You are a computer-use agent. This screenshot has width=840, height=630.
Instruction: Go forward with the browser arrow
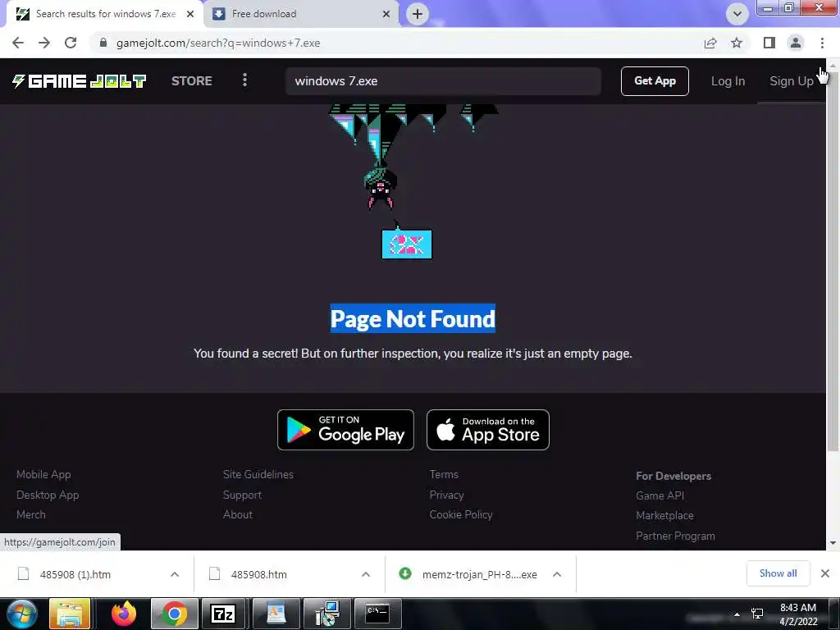tap(44, 43)
